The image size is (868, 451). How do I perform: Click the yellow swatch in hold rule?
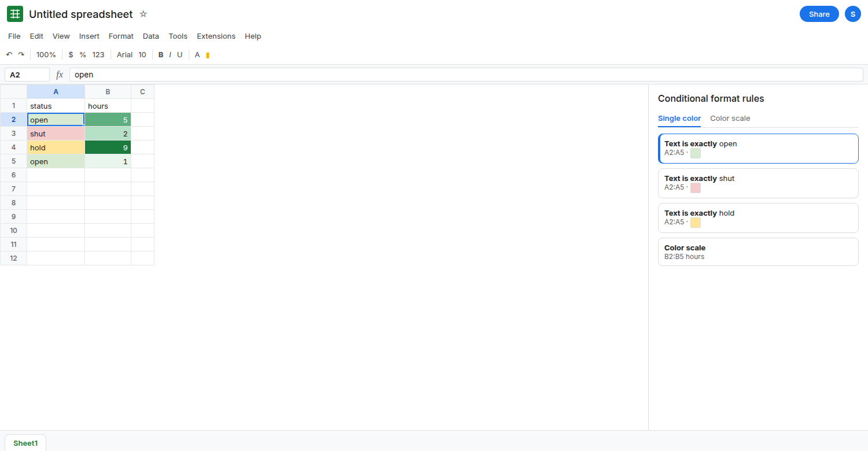coord(696,223)
